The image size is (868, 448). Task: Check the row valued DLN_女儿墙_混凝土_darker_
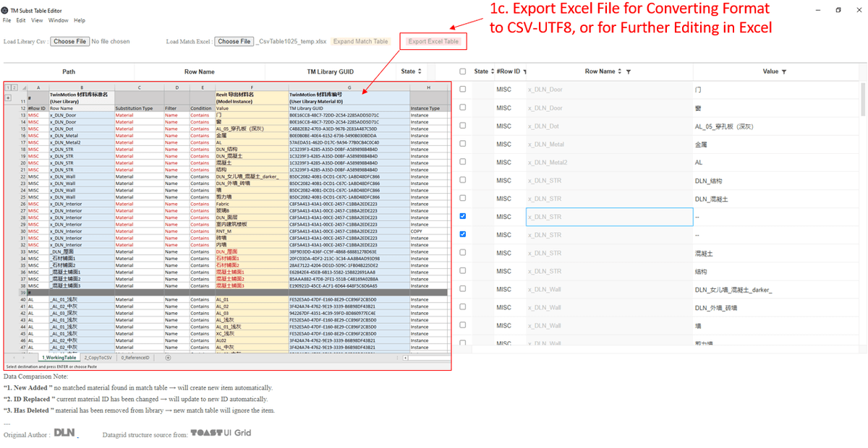point(463,288)
